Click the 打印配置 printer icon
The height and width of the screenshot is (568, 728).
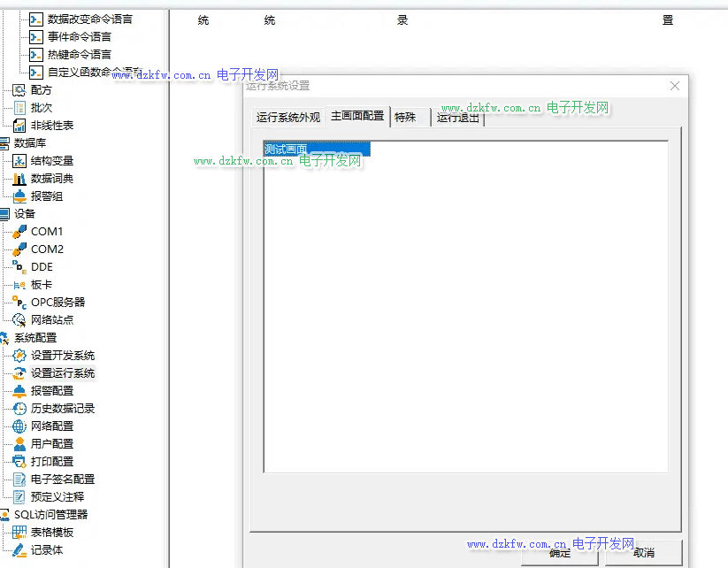19,462
